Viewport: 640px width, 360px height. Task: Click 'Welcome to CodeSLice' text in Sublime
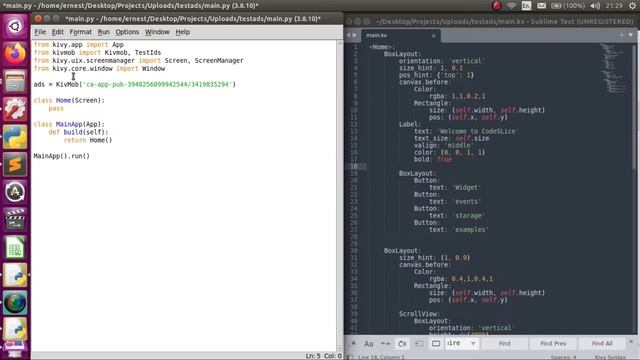coord(479,131)
